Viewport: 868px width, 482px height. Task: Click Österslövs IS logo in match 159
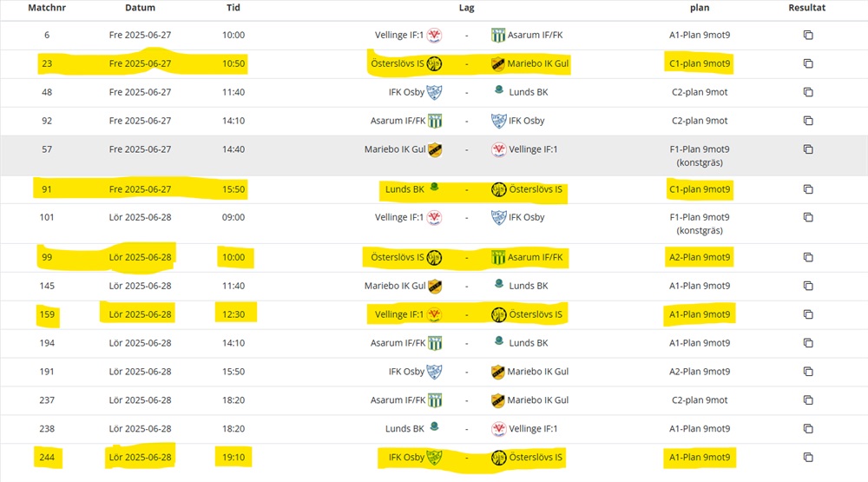click(498, 314)
